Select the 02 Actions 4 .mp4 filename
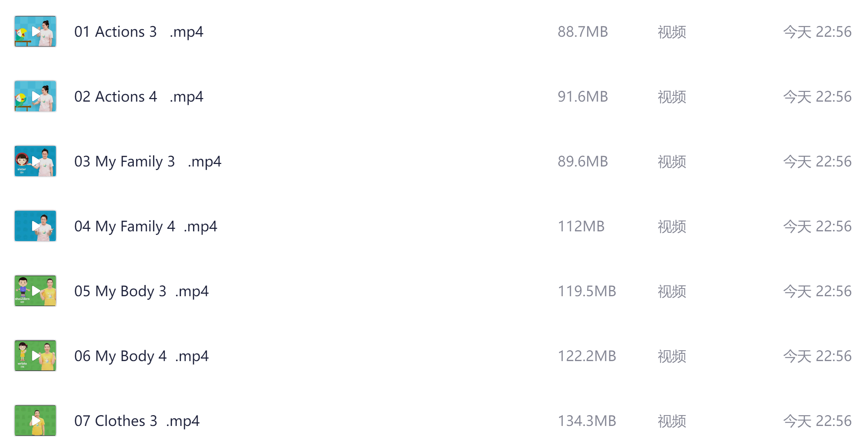The width and height of the screenshot is (868, 440). pyautogui.click(x=139, y=97)
